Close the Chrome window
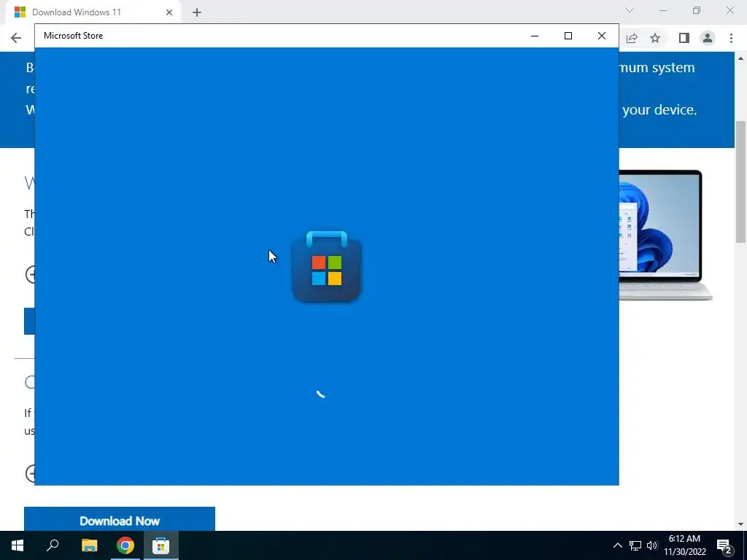Screen dimensions: 747x560 click(729, 10)
